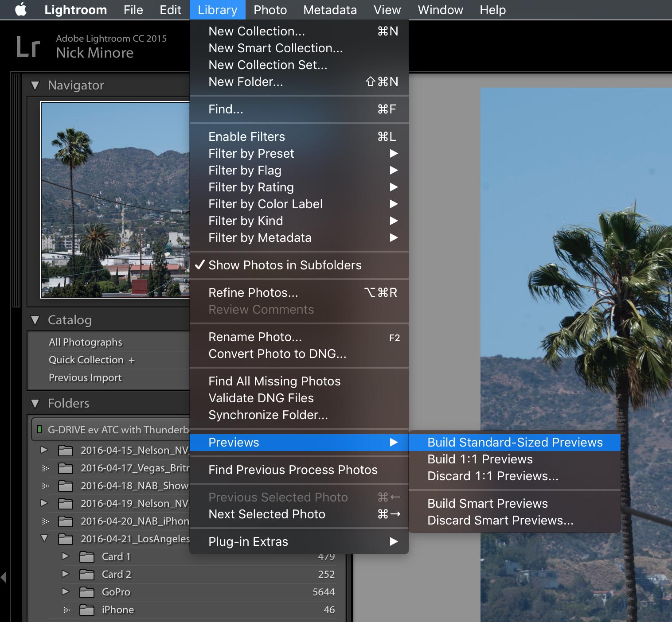Viewport: 672px width, 622px height.
Task: Choose Convert Photo to DNG
Action: (299, 354)
